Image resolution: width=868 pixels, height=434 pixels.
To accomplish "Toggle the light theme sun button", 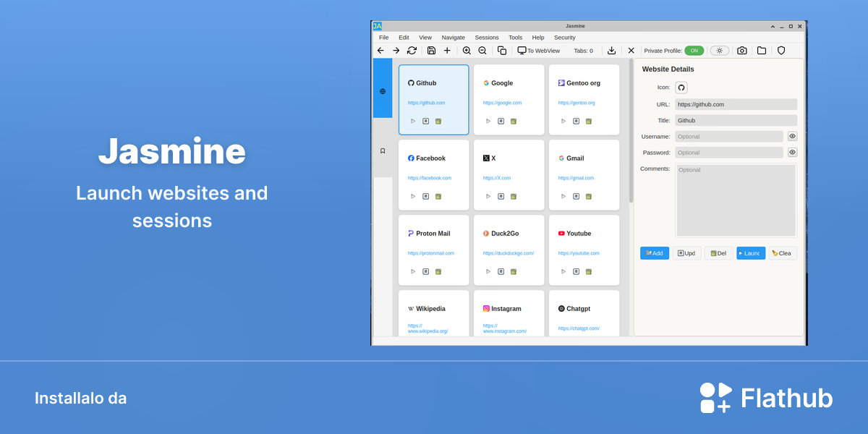I will tap(720, 51).
